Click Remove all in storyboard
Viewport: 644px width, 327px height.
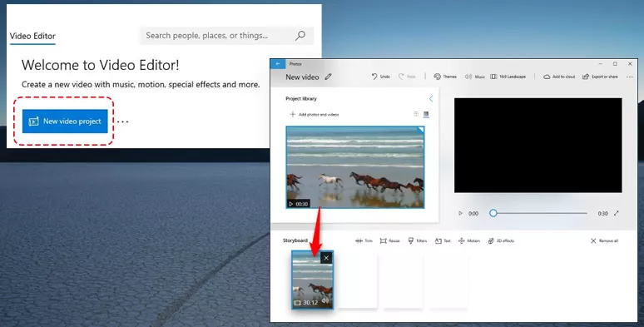tap(604, 240)
